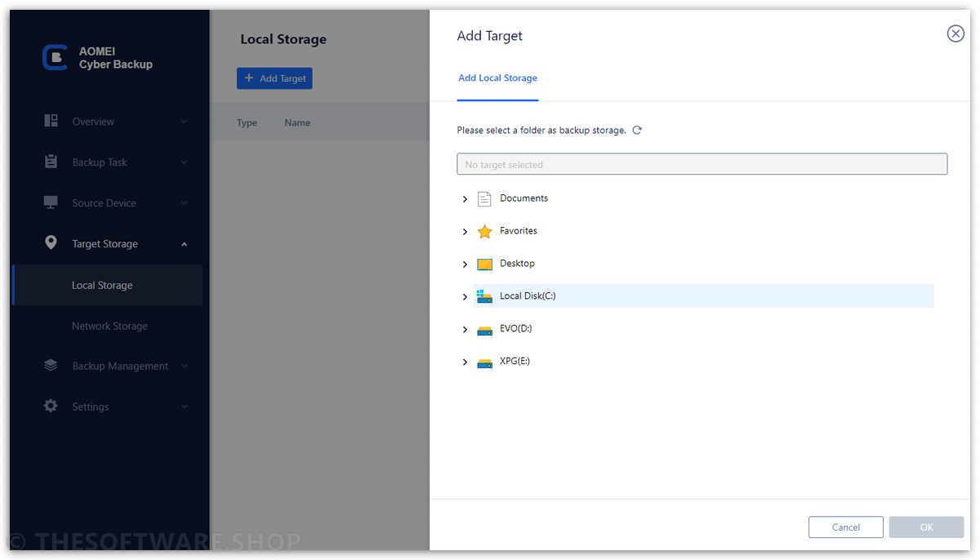Select the Favorites folder label

click(x=519, y=231)
